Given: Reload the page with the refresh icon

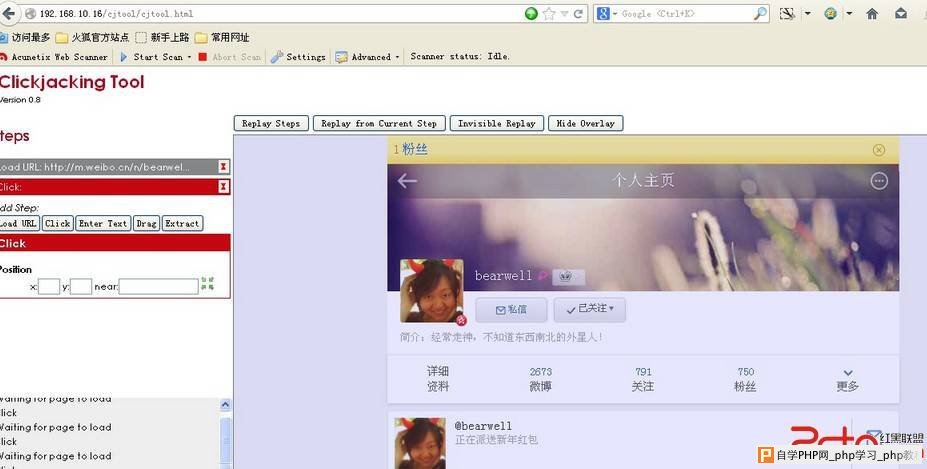Looking at the screenshot, I should click(x=578, y=14).
